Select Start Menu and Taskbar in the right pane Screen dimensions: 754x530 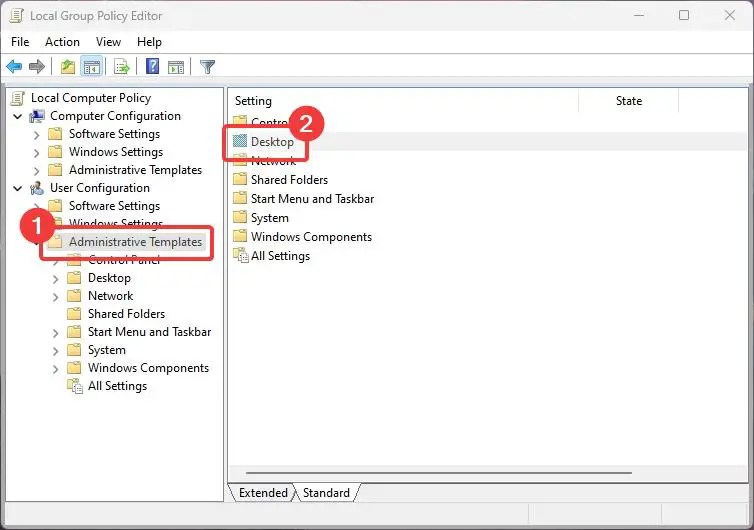[x=312, y=199]
